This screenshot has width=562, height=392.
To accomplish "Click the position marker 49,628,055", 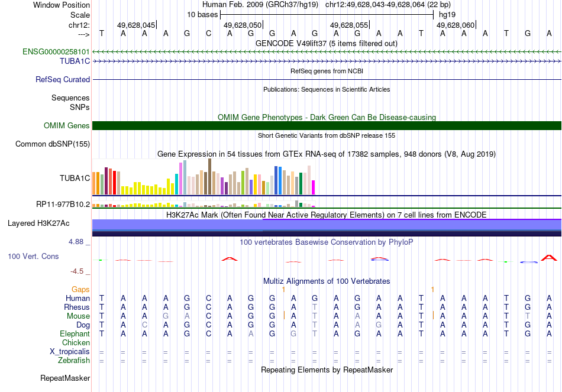I will pos(349,25).
